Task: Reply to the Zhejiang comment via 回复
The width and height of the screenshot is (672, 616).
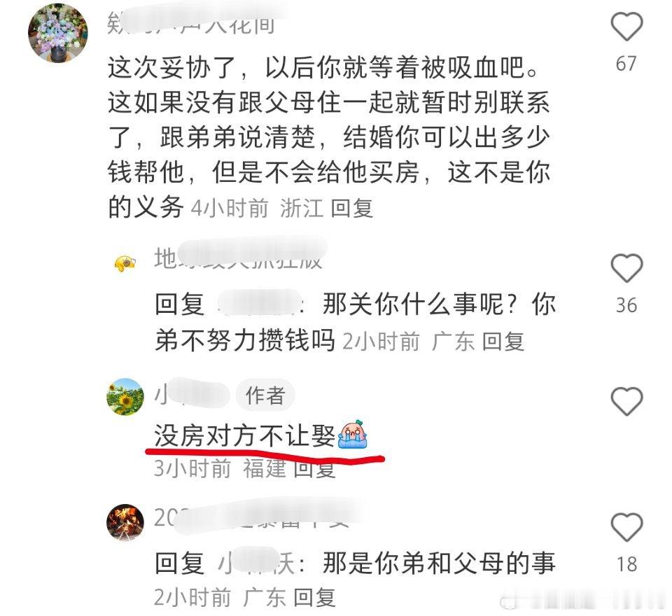Action: coord(352,209)
